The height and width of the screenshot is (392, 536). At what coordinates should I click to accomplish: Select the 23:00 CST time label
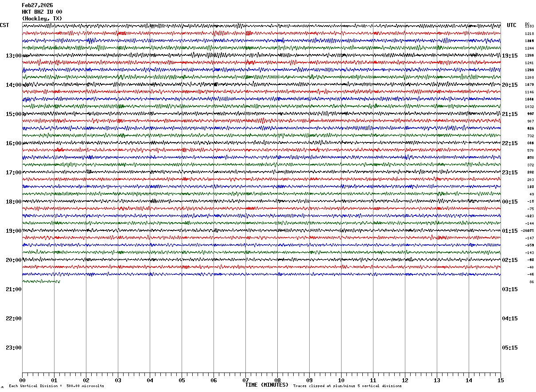point(14,348)
